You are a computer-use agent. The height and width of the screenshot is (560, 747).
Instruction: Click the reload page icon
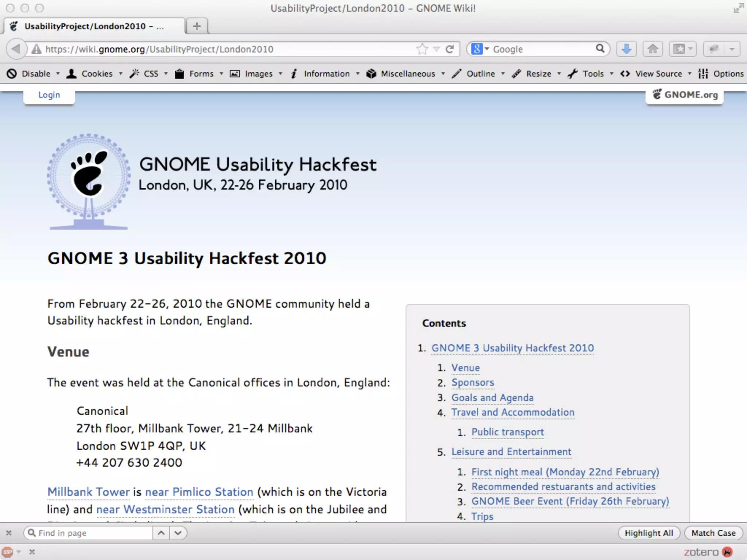coord(450,49)
